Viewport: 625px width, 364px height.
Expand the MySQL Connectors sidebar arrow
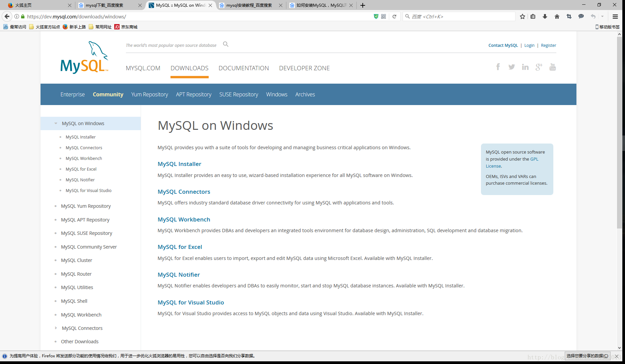point(56,328)
